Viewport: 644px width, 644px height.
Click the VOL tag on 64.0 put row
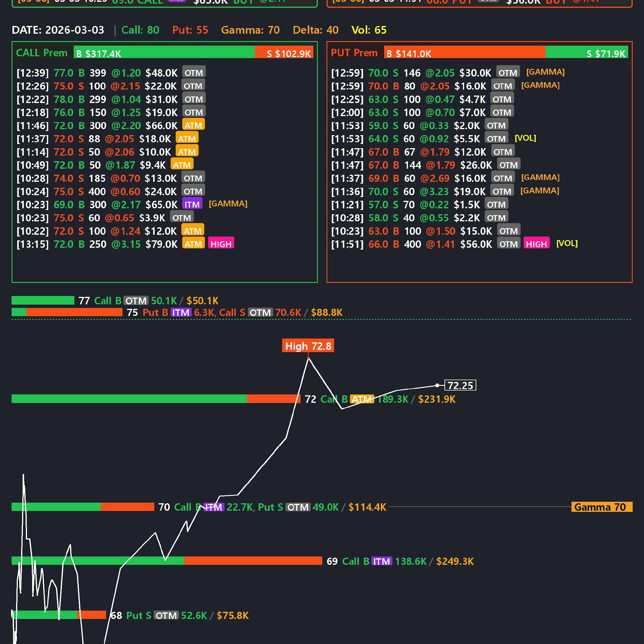[x=525, y=138]
